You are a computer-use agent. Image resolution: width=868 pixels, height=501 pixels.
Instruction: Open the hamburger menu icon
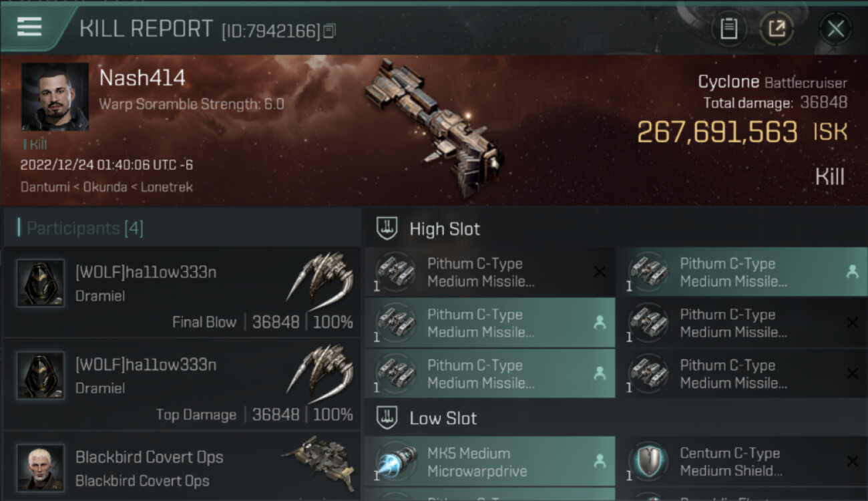29,27
